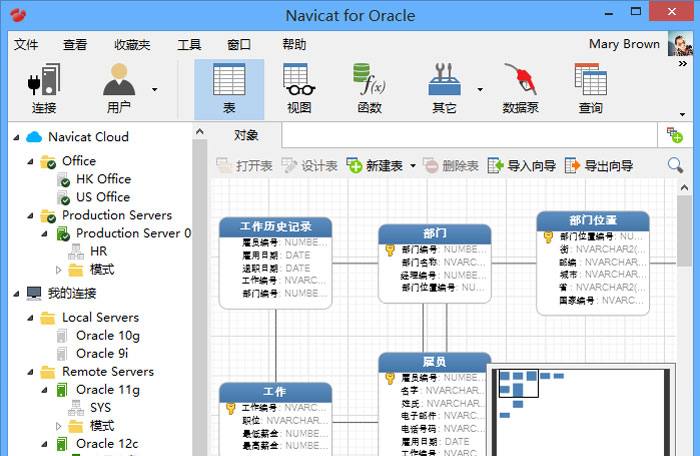Open the 查看 menu
The width and height of the screenshot is (700, 456).
pos(75,44)
